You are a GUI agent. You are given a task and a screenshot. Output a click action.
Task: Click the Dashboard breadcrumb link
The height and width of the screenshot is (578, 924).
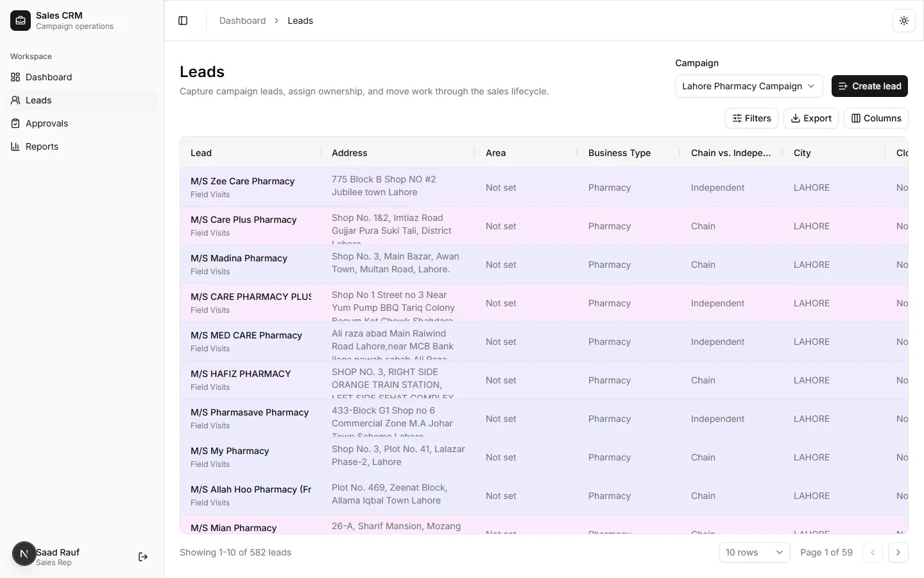tap(243, 21)
